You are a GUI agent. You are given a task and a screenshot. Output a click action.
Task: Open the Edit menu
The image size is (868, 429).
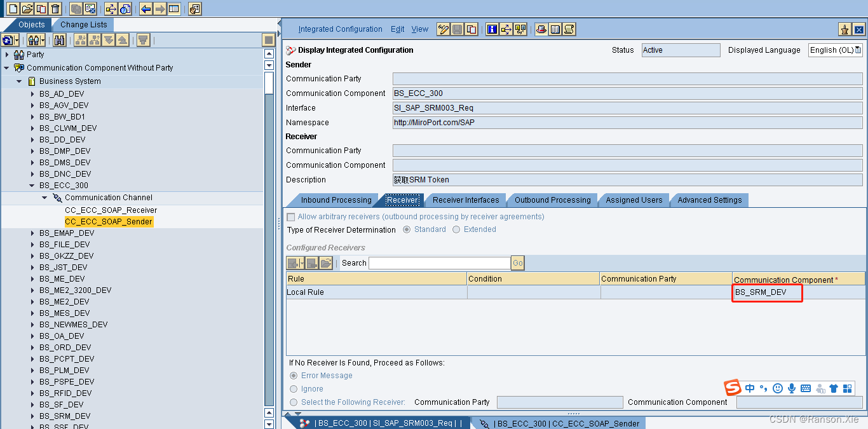tap(397, 29)
